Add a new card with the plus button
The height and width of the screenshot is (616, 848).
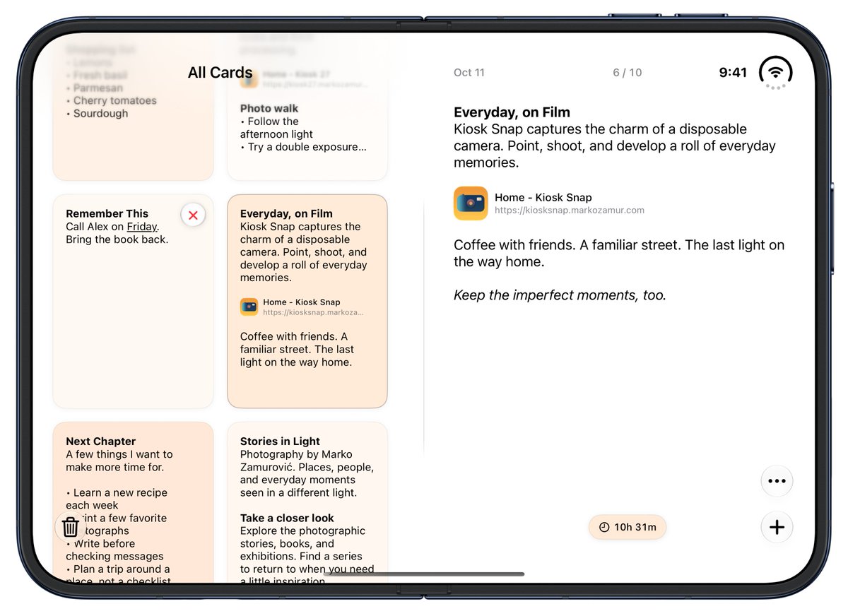coord(777,527)
